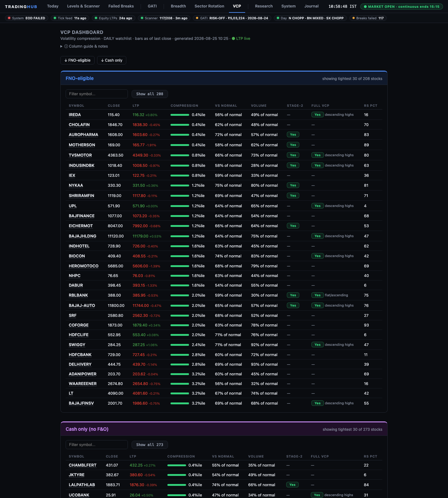Click the Breaks failed 117 chip
The height and width of the screenshot is (498, 448).
[368, 18]
